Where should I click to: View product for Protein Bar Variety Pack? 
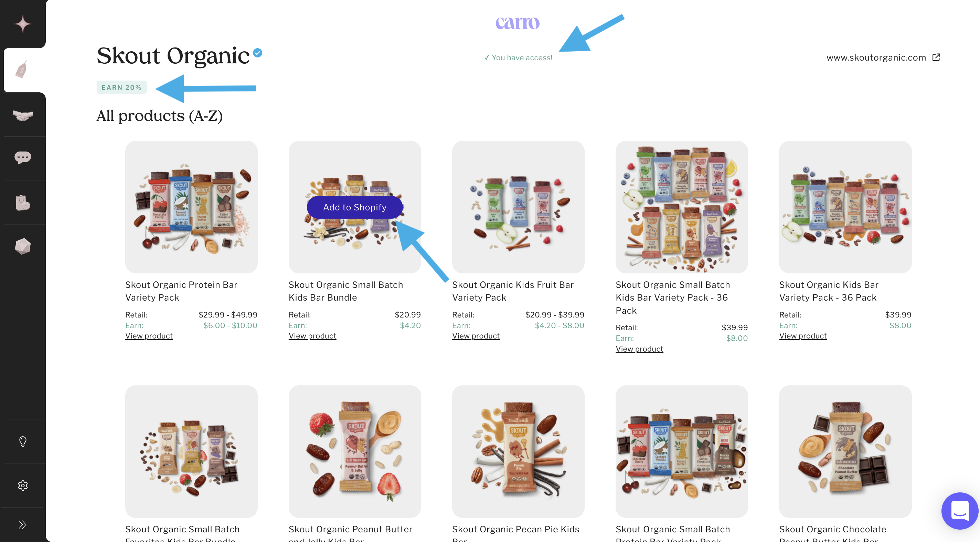click(149, 336)
